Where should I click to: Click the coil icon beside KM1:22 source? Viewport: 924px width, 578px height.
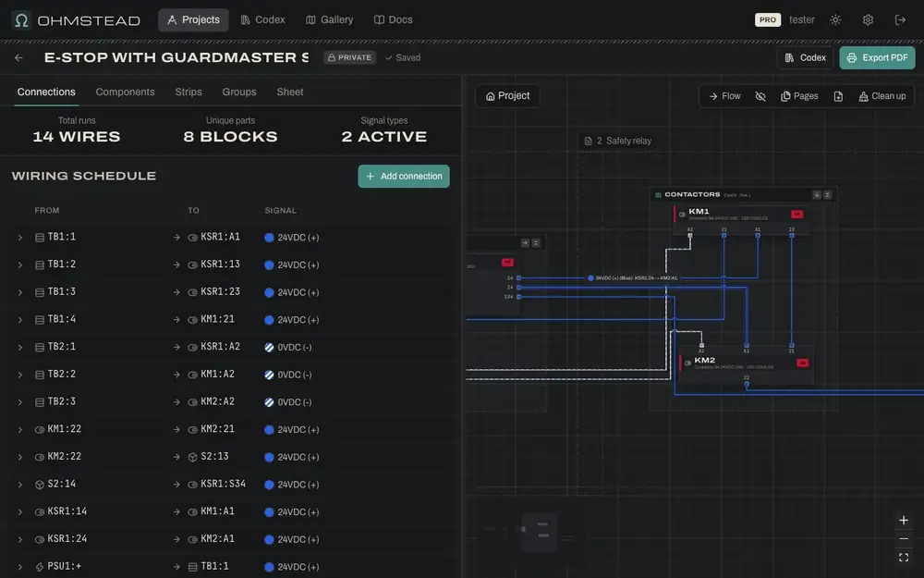40,430
